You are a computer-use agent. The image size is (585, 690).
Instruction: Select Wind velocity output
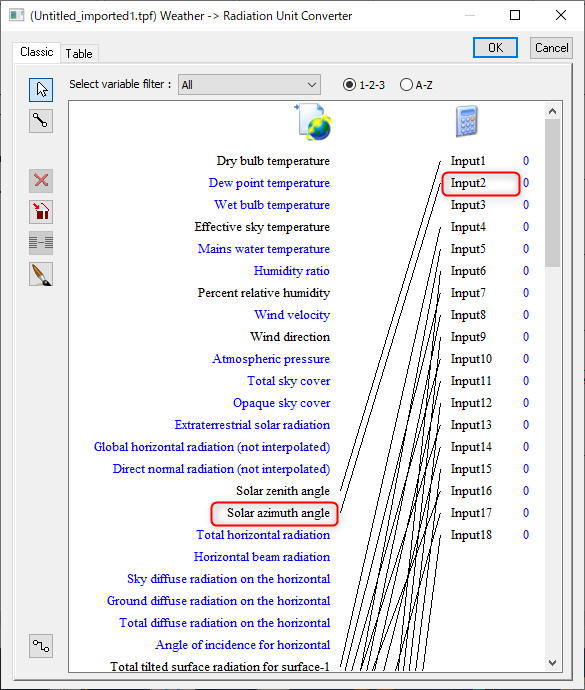pos(292,315)
